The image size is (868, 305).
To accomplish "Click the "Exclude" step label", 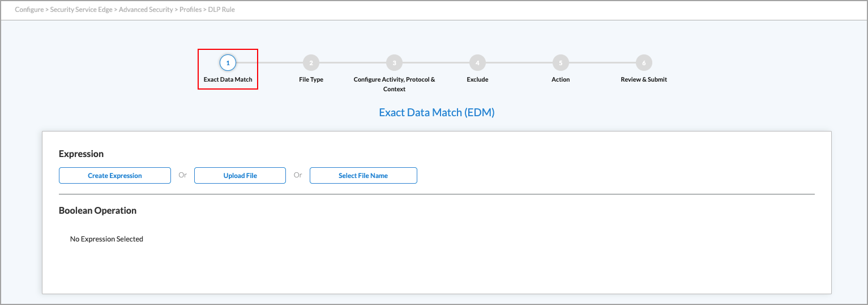I will coord(477,79).
